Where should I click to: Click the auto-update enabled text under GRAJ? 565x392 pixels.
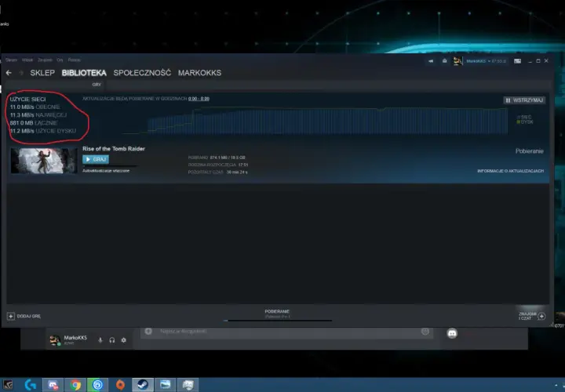106,171
